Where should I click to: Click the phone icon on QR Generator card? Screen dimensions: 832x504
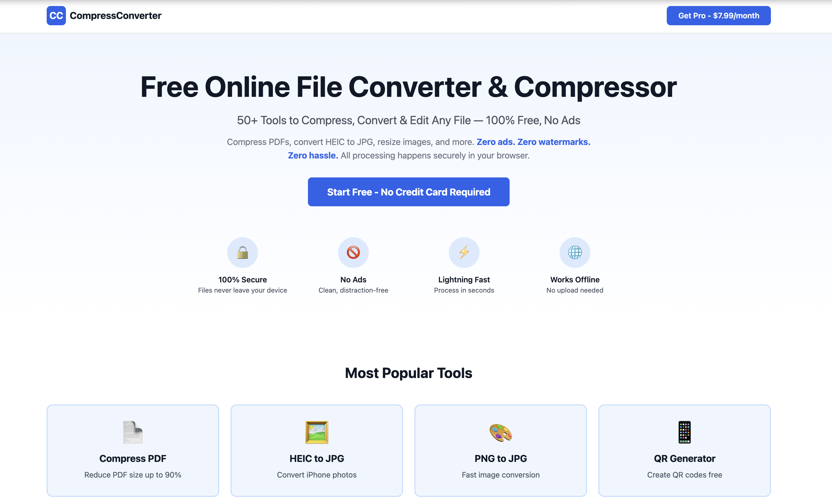[x=685, y=433]
